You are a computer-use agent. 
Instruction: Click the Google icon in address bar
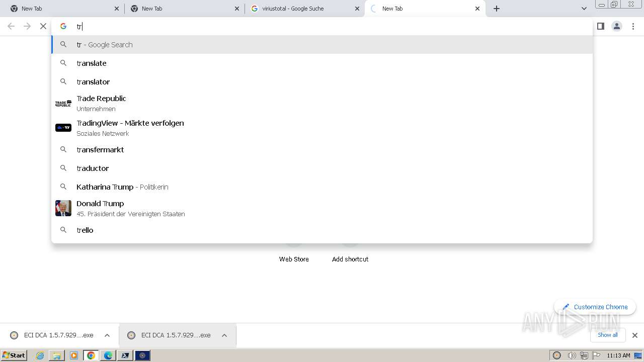pos(63,26)
